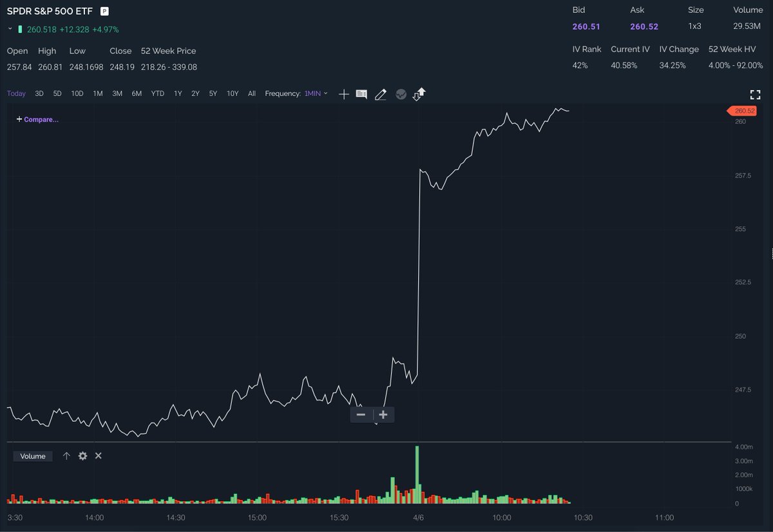The height and width of the screenshot is (532, 773).
Task: Click the up/down arrows export icon
Action: coord(419,94)
